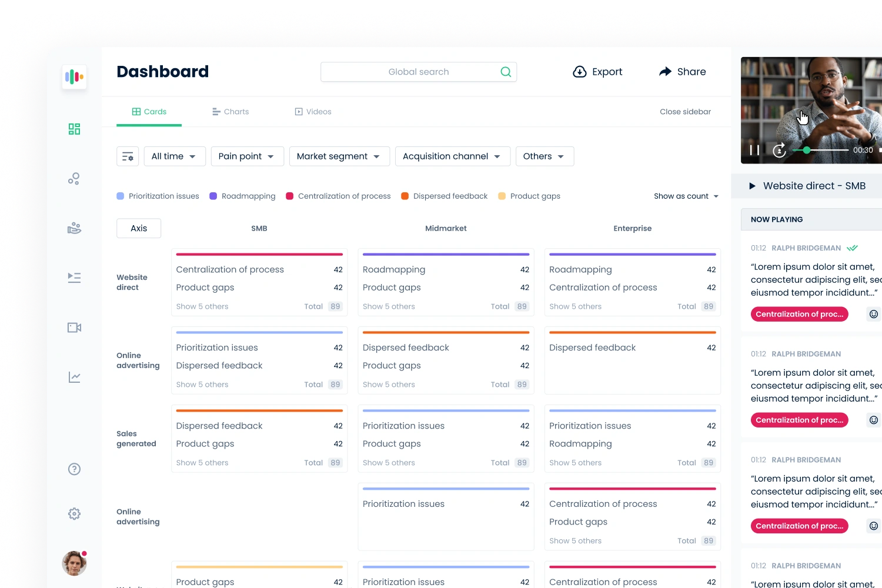This screenshot has height=588, width=882.
Task: Open the help question mark icon
Action: (74, 469)
